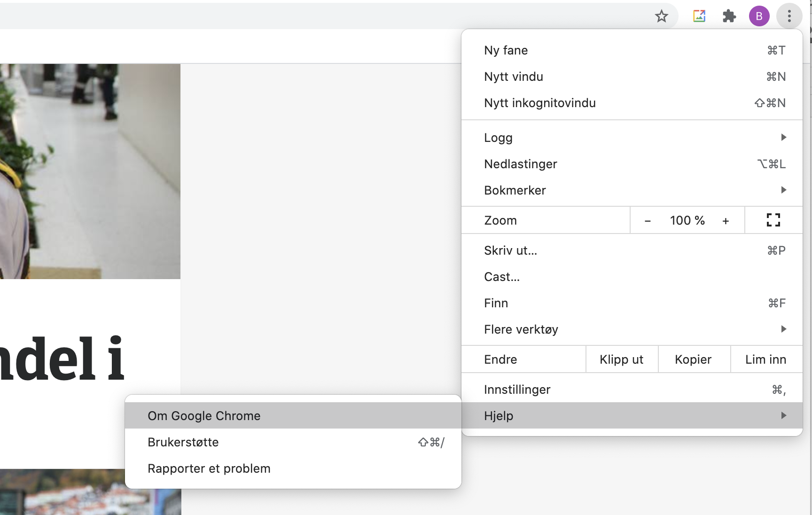Enter fullscreen via the Zoom fullscreen icon
812x515 pixels.
(773, 220)
